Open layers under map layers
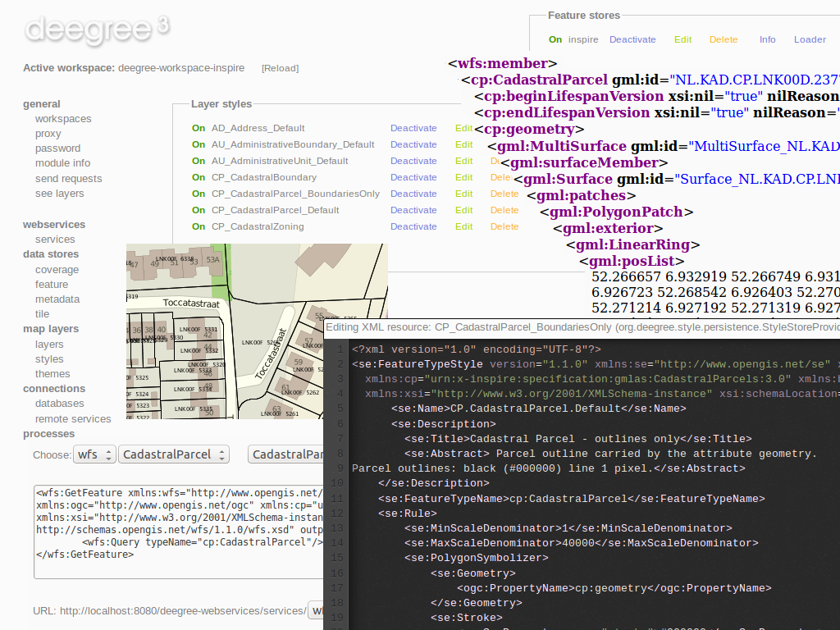Viewport: 840px width, 630px height. pyautogui.click(x=49, y=345)
